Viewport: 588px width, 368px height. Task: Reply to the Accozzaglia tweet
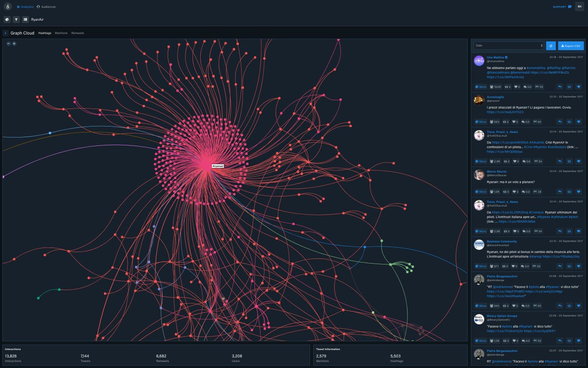pyautogui.click(x=560, y=122)
